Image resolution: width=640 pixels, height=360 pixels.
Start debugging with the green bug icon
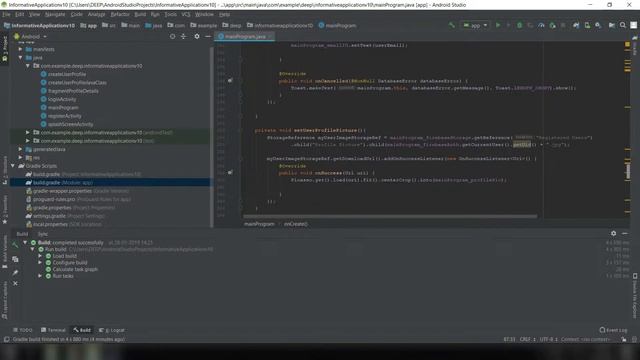point(519,25)
